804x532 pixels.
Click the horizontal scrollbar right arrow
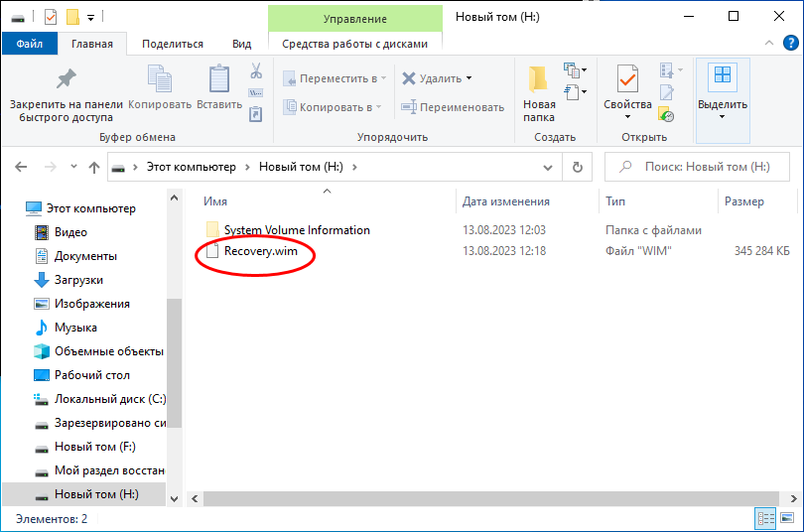tap(793, 498)
